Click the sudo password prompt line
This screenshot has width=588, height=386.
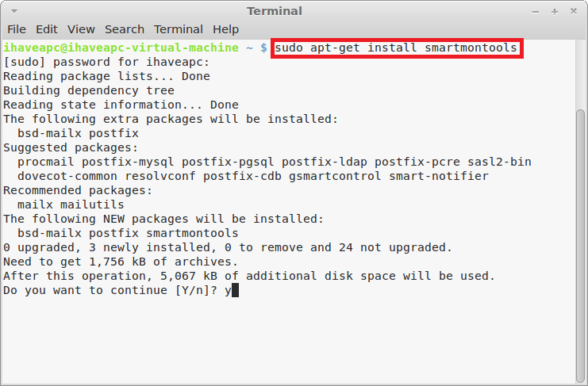106,62
